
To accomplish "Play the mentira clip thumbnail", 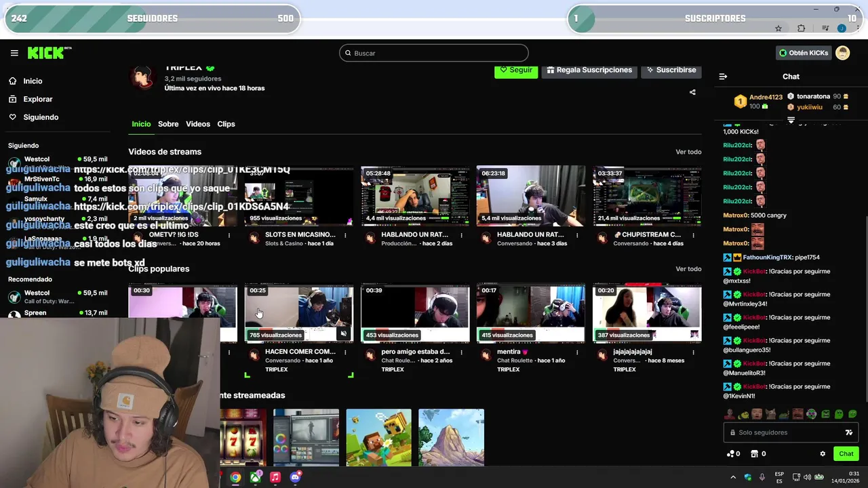I will coord(531,314).
